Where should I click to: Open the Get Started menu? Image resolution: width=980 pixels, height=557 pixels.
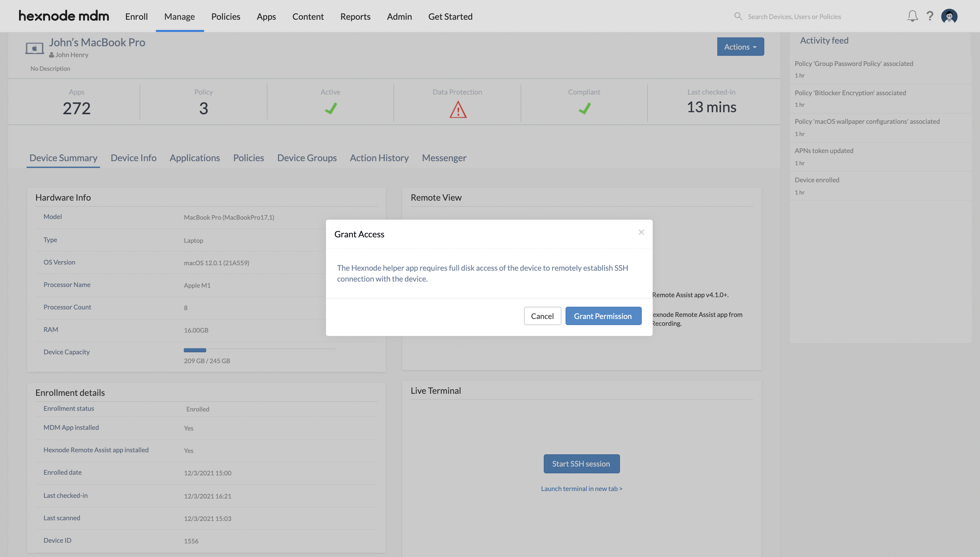pos(450,16)
